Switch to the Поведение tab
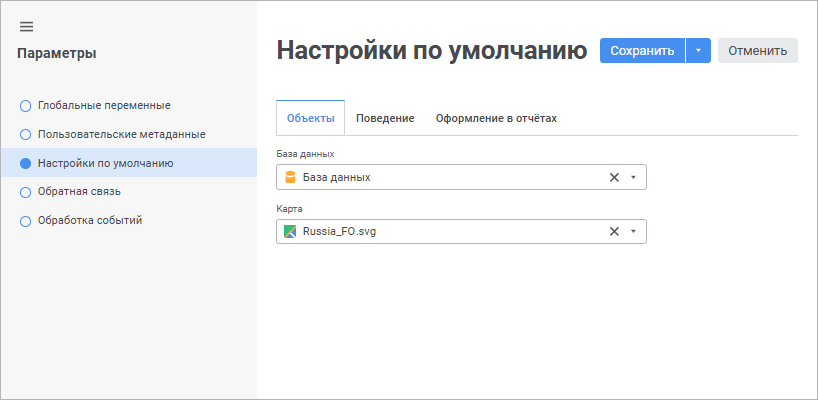 pyautogui.click(x=385, y=118)
